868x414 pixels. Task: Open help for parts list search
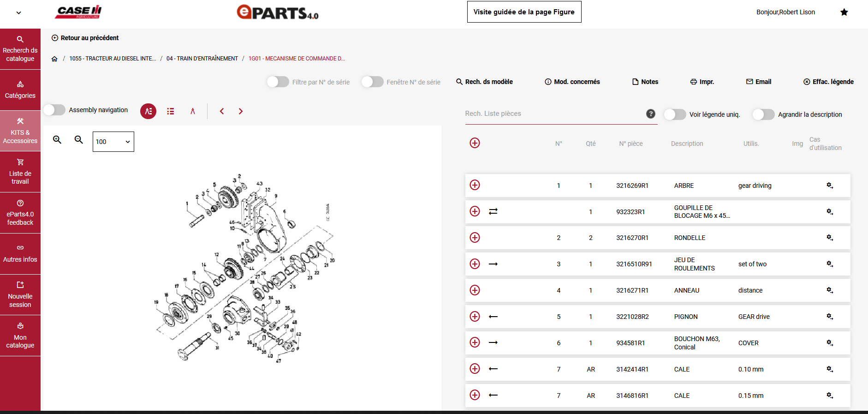click(x=651, y=114)
